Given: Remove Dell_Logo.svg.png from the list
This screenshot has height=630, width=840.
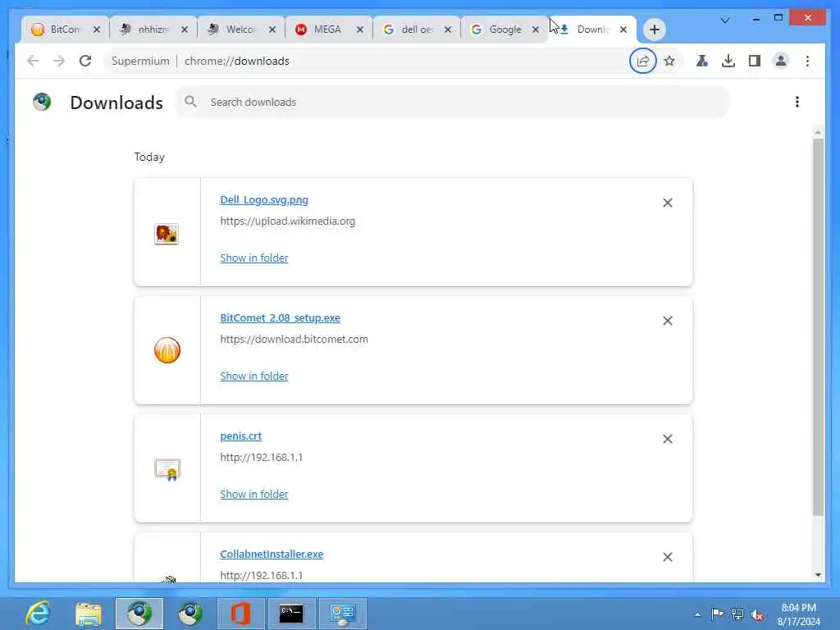Looking at the screenshot, I should [668, 203].
